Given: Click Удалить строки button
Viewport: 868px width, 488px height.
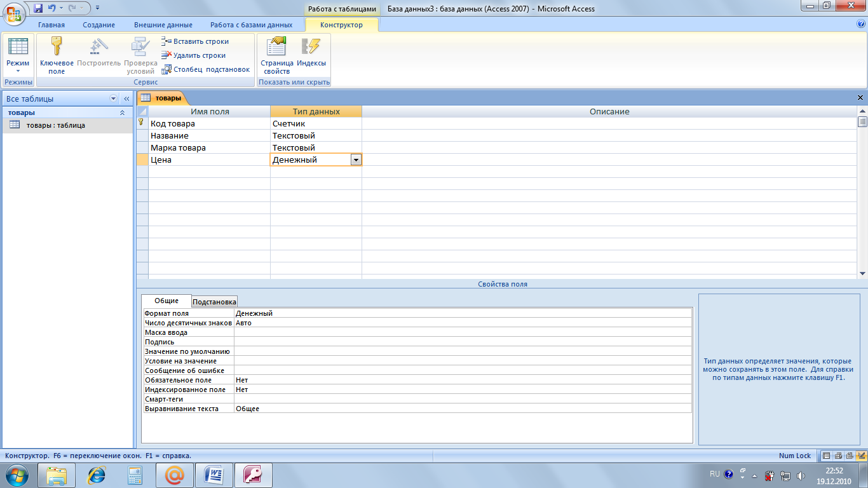Looking at the screenshot, I should (193, 55).
